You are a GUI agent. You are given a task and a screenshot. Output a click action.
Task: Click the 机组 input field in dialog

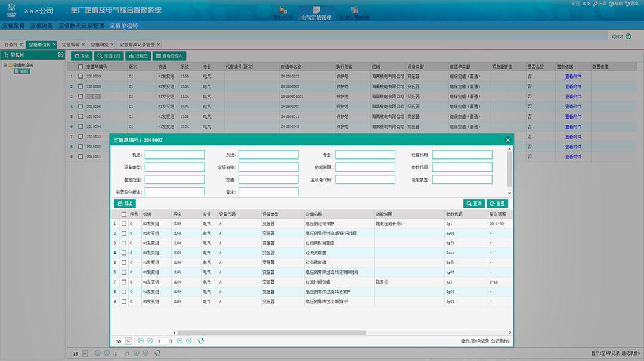click(x=175, y=155)
